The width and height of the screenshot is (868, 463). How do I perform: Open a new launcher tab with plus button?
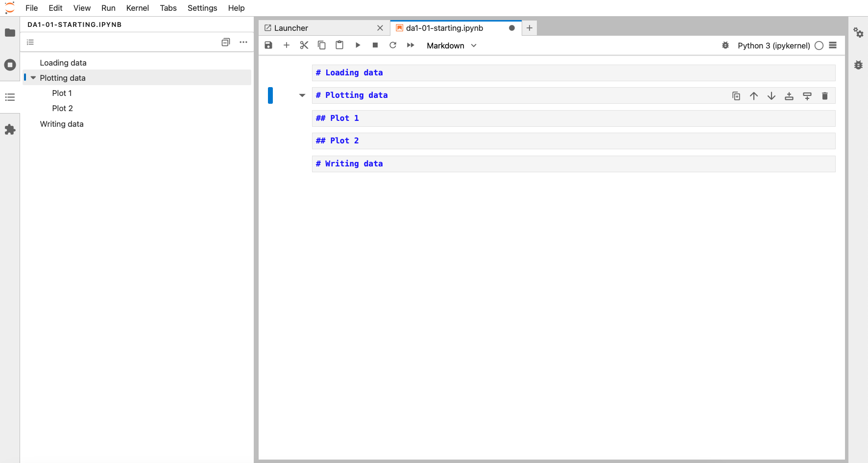pos(530,28)
